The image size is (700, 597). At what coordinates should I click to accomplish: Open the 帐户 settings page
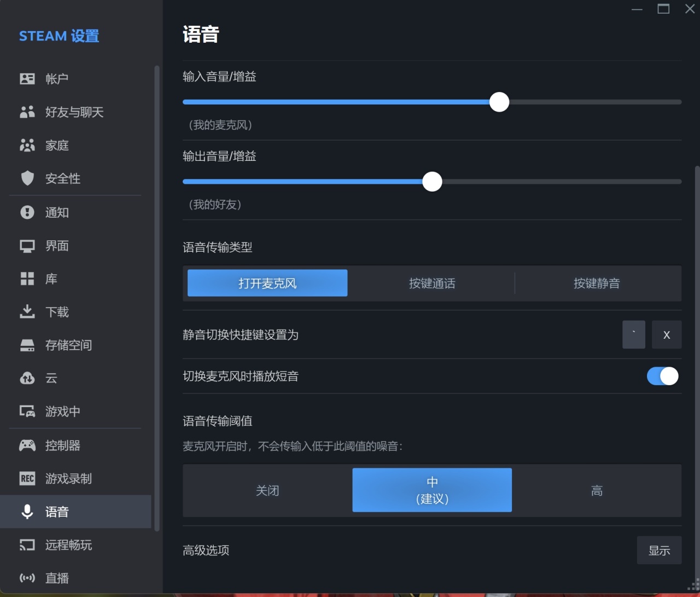tap(75, 79)
